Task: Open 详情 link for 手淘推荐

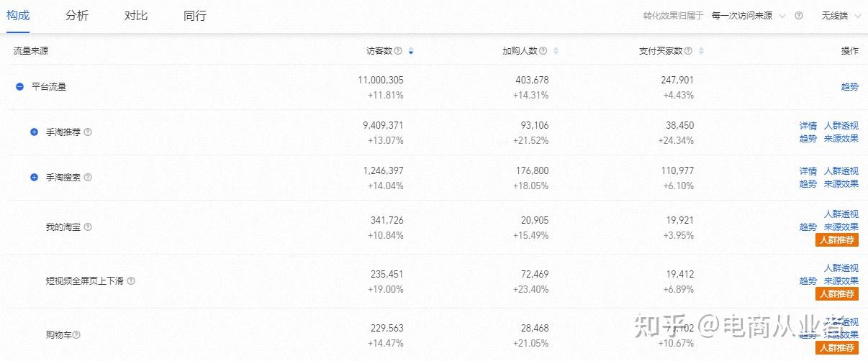Action: (x=808, y=126)
